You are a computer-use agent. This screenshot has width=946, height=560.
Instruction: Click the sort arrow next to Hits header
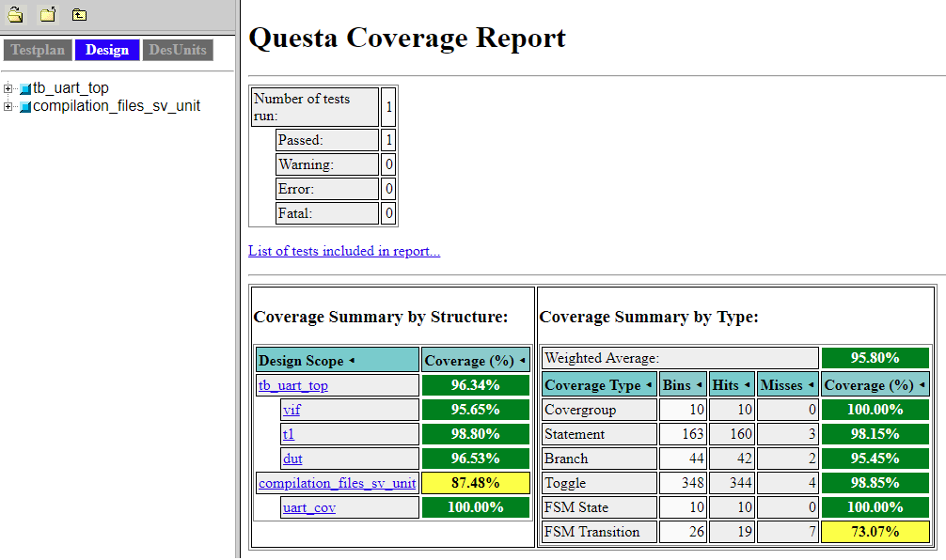747,384
